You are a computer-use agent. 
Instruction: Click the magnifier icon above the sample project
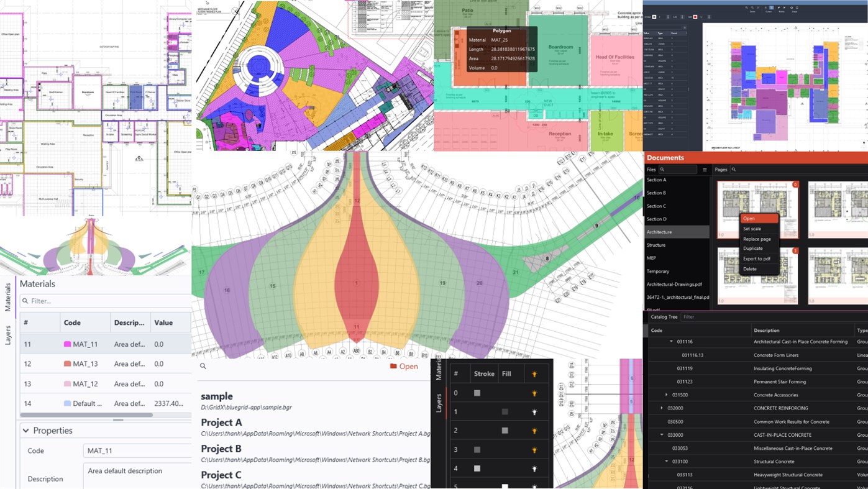click(203, 367)
